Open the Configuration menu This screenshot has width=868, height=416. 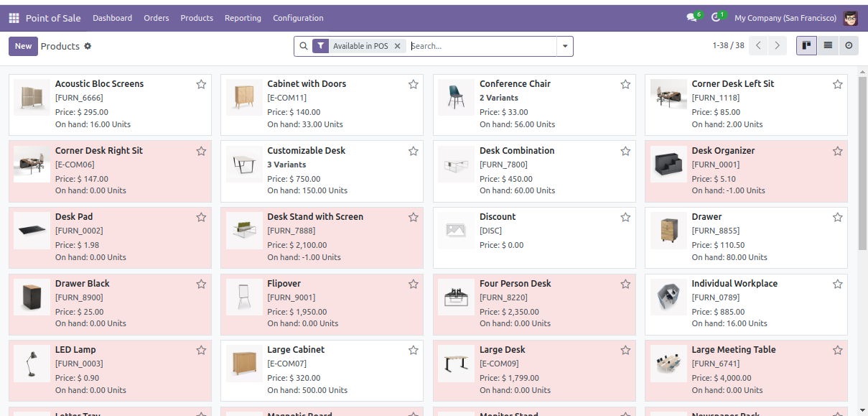298,18
